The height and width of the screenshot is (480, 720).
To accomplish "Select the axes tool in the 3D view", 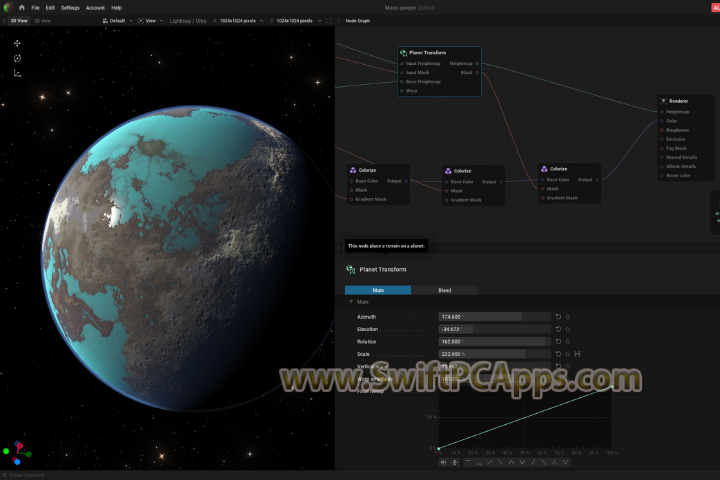I will point(17,73).
